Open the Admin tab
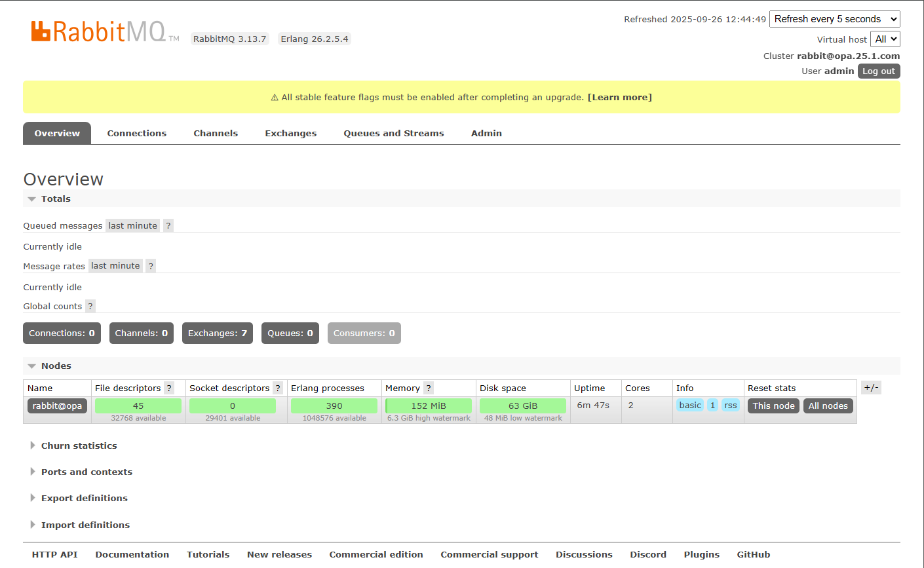 click(486, 133)
